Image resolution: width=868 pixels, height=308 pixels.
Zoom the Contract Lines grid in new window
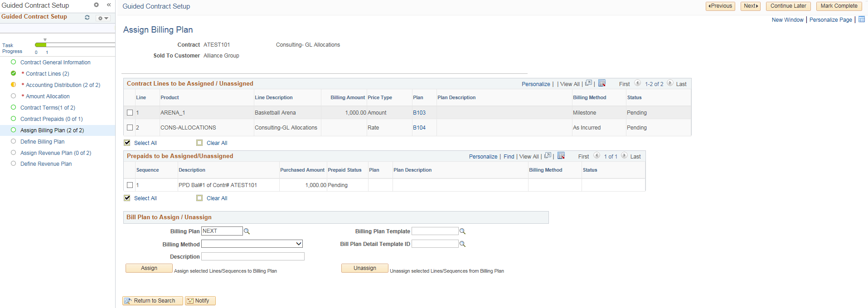[x=588, y=83]
